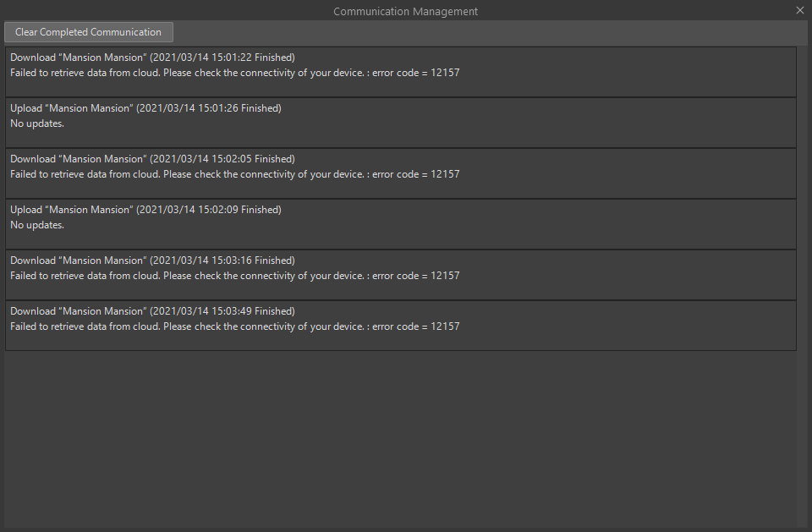The height and width of the screenshot is (532, 812).
Task: Click error message in 15:03:49 download entry
Action: point(235,326)
